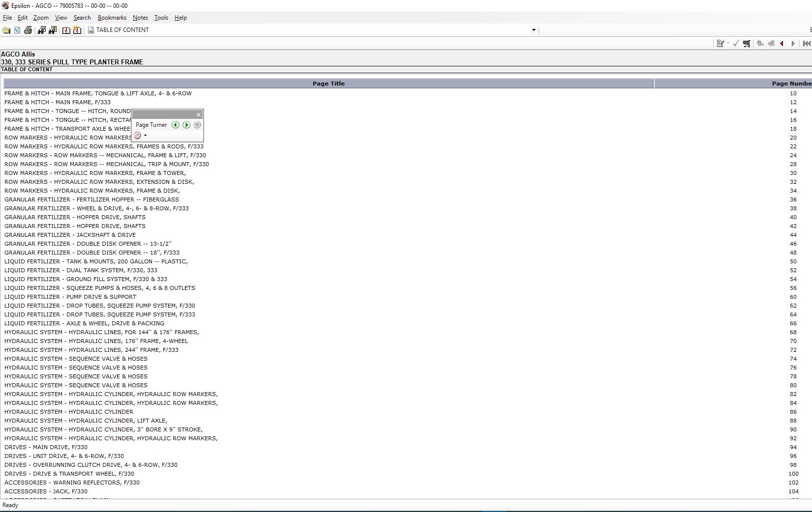Click the binoculars search-by-page icon

tap(53, 30)
